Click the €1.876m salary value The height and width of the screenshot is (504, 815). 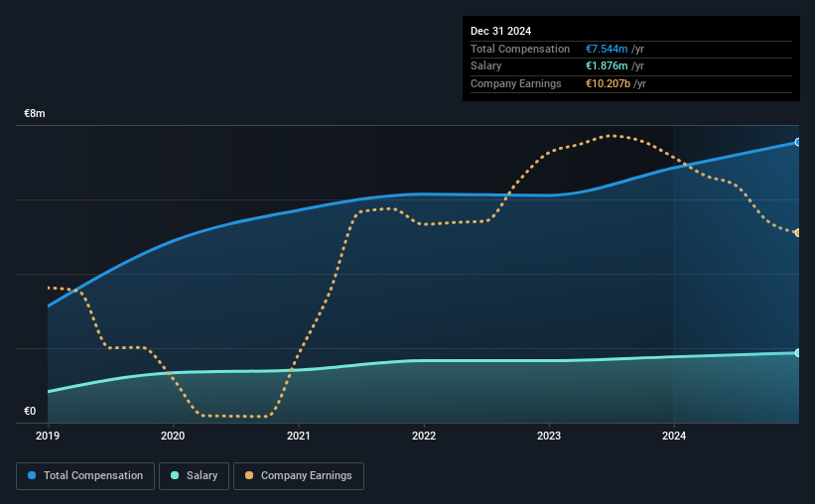click(x=607, y=66)
